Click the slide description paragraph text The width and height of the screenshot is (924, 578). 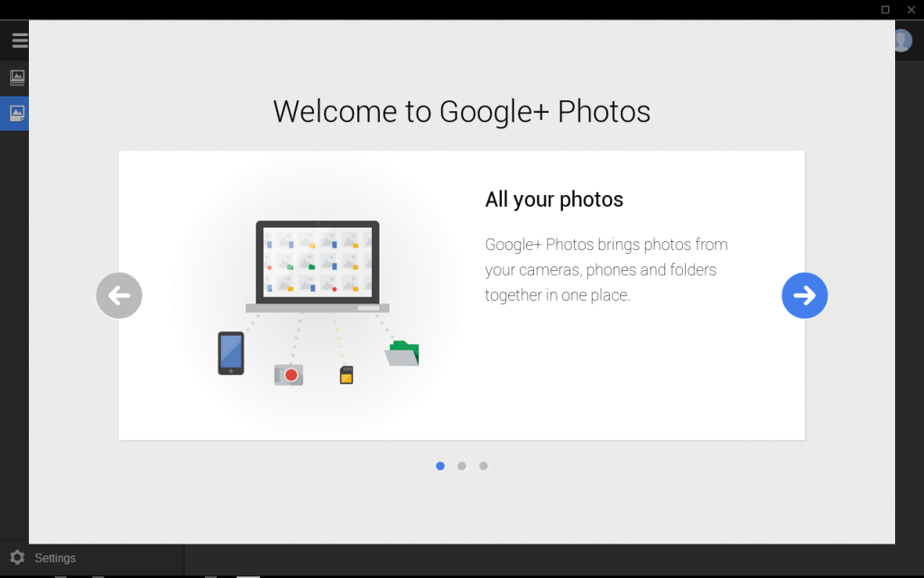tap(605, 269)
